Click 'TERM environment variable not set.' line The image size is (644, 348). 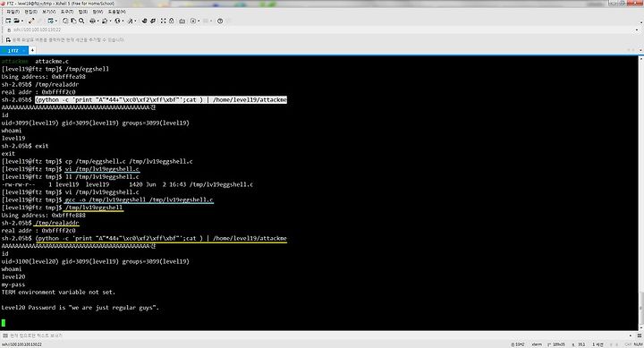58,293
